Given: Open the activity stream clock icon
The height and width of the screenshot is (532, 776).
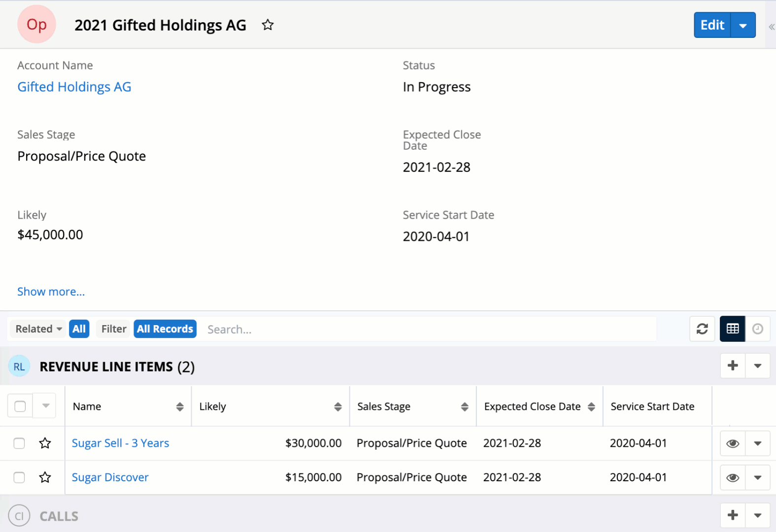Looking at the screenshot, I should point(758,329).
